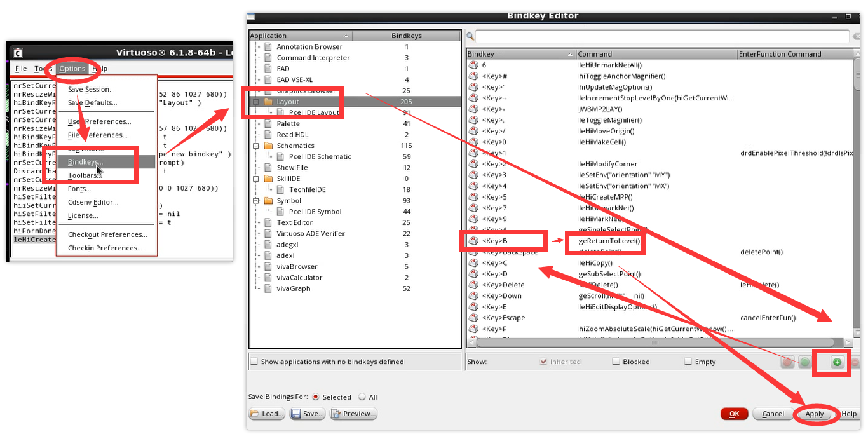The image size is (868, 434).
Task: Select the All radio for Save Bindings For
Action: coord(362,397)
